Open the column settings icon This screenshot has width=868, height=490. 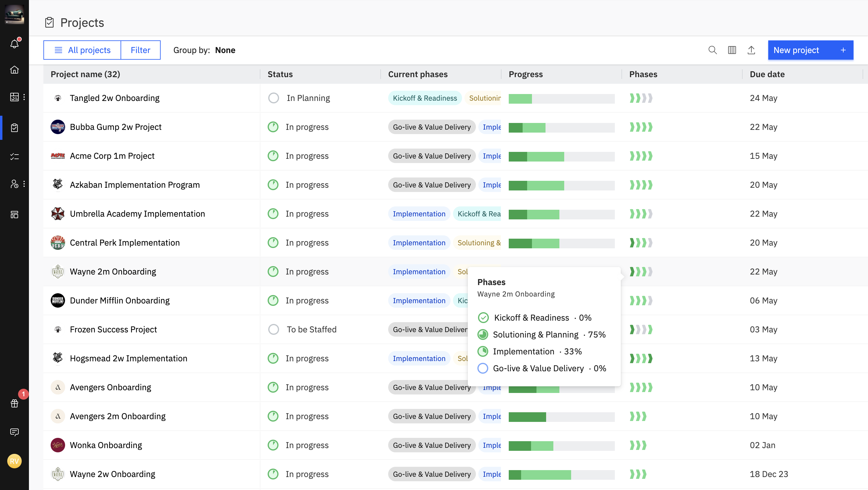coord(732,50)
